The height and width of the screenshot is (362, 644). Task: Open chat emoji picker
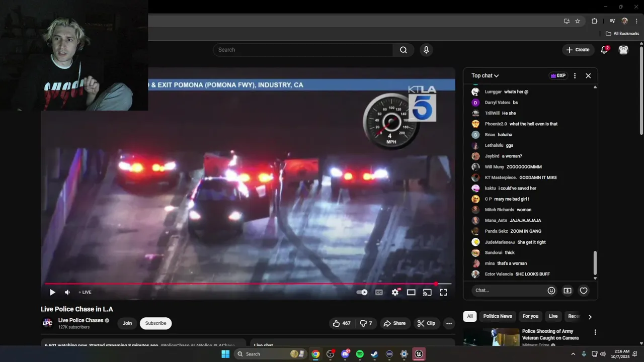tap(551, 291)
